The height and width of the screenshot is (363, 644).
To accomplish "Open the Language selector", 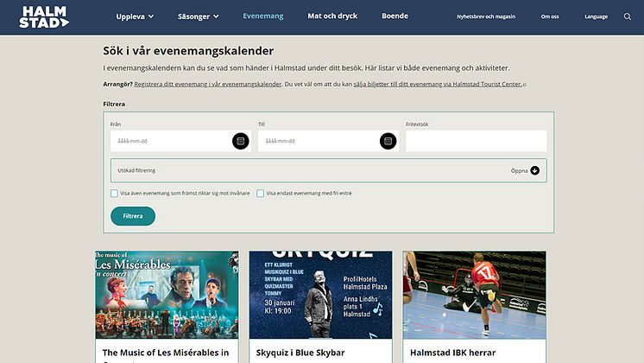I will click(x=596, y=16).
